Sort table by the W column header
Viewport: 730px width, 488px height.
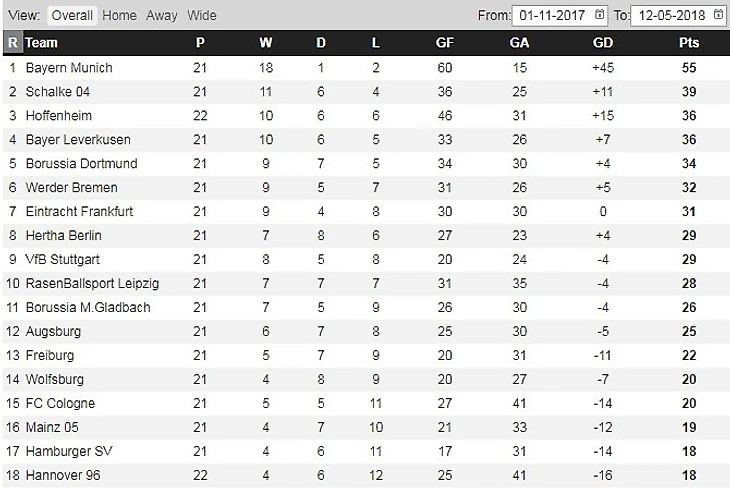tap(266, 43)
